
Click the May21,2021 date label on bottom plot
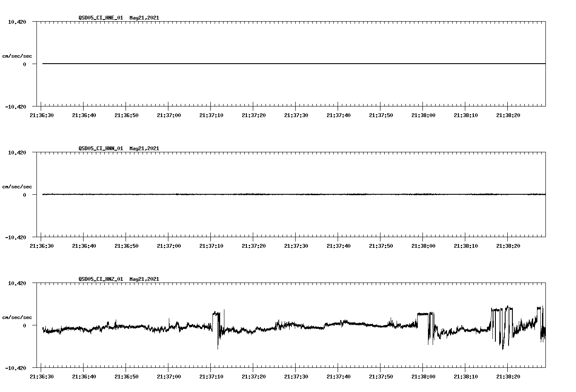pos(144,279)
